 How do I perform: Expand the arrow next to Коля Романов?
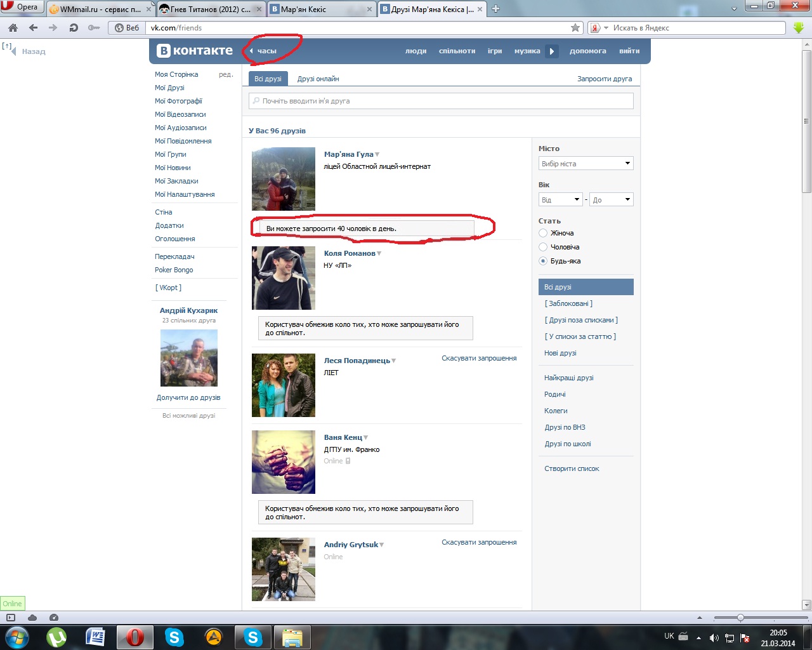point(379,254)
